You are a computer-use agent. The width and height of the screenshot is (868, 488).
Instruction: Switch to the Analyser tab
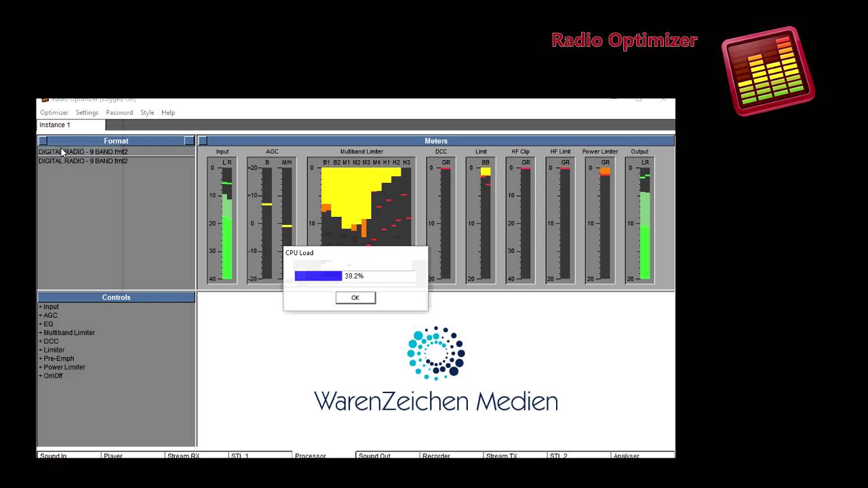pyautogui.click(x=642, y=455)
